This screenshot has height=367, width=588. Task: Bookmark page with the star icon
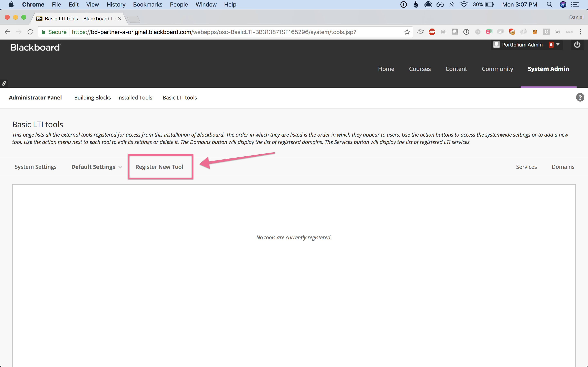coord(407,32)
